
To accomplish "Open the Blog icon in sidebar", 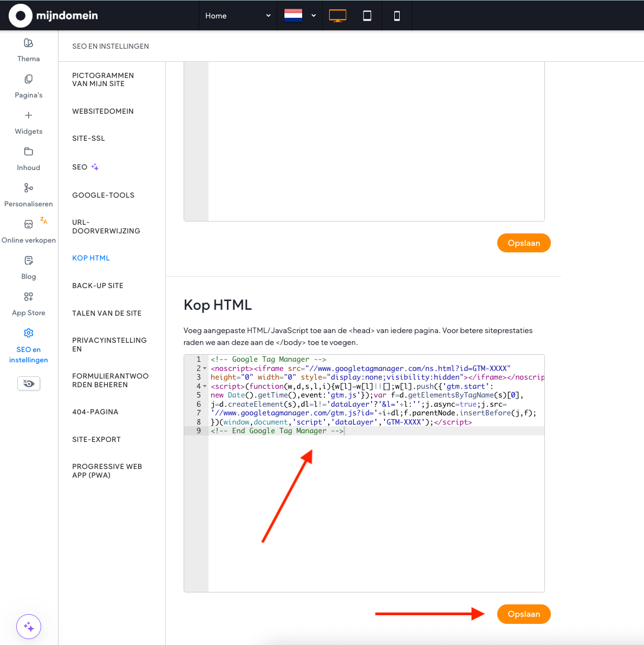I will click(x=29, y=261).
